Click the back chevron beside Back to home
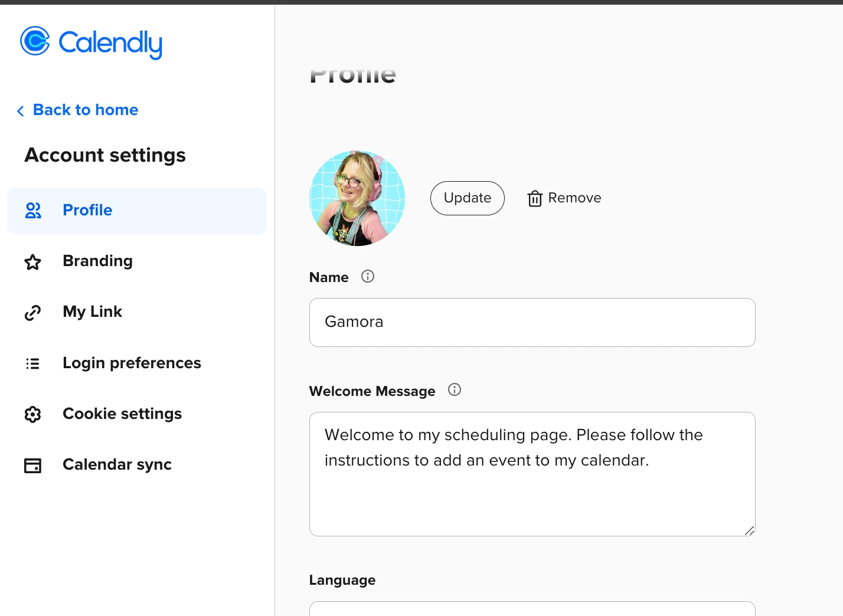 pos(19,110)
